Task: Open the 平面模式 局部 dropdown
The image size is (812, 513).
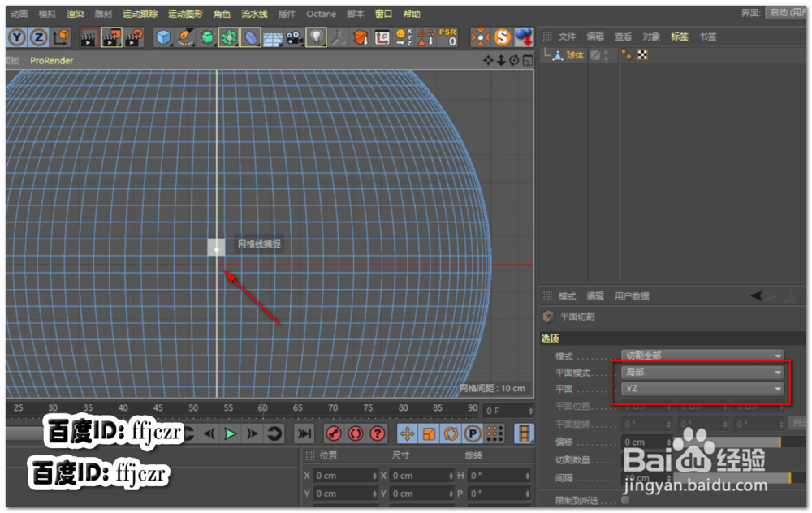Action: 702,373
